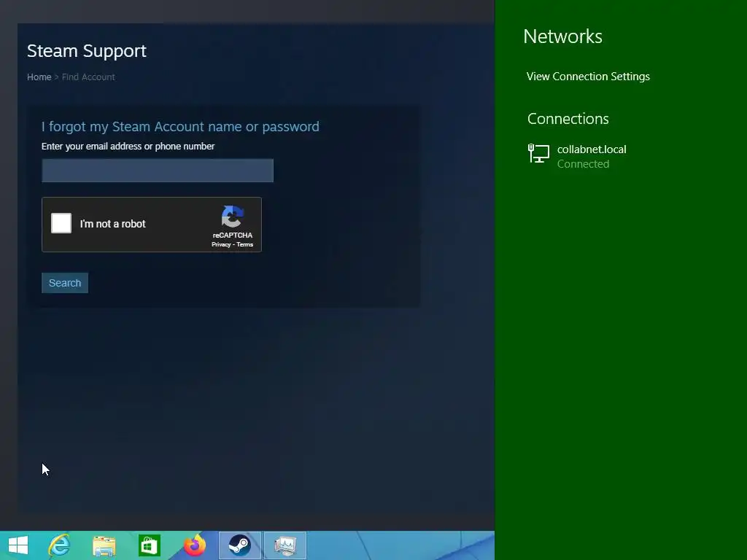Click the Connections section label
Screen dimensions: 747x560
pyautogui.click(x=568, y=119)
